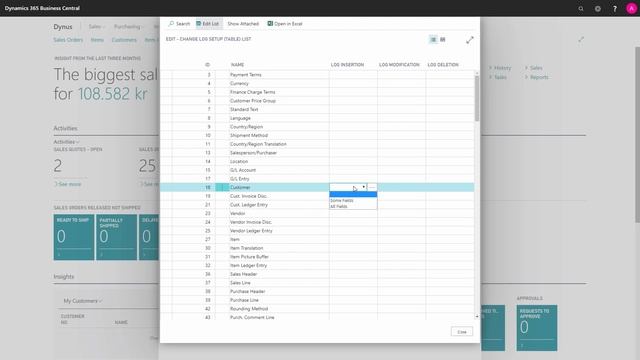The width and height of the screenshot is (640, 360).
Task: Select the Item Translation row
Action: (x=317, y=248)
